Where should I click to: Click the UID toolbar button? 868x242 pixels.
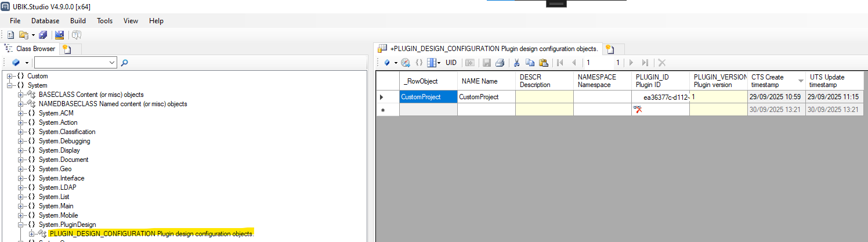point(451,63)
